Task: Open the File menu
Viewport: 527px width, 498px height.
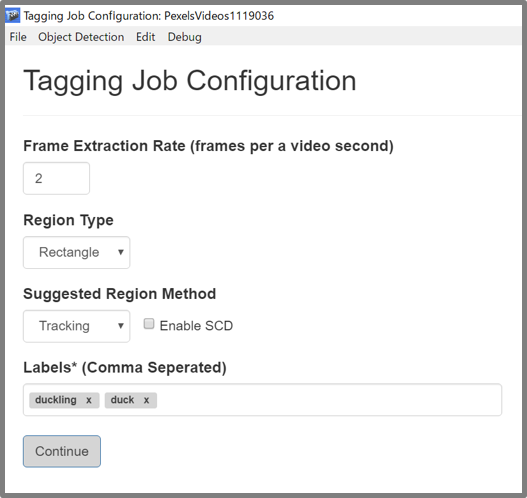Action: tap(18, 37)
